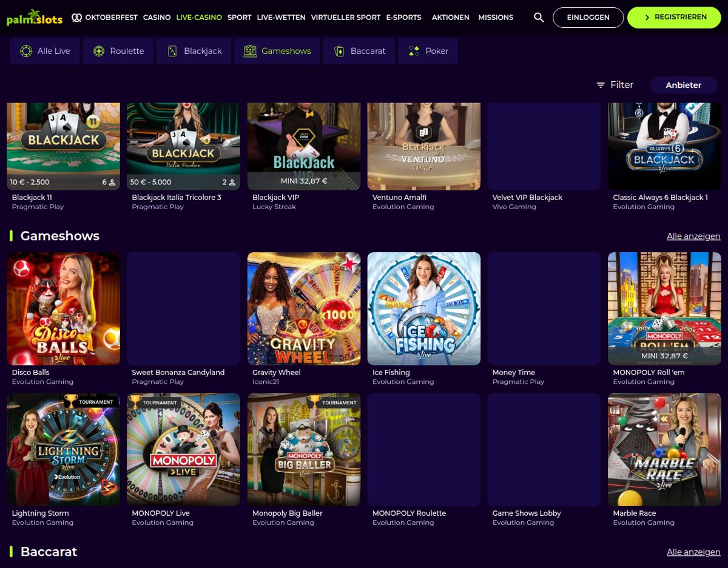Click the Vivo Gaming provider label

pyautogui.click(x=514, y=207)
